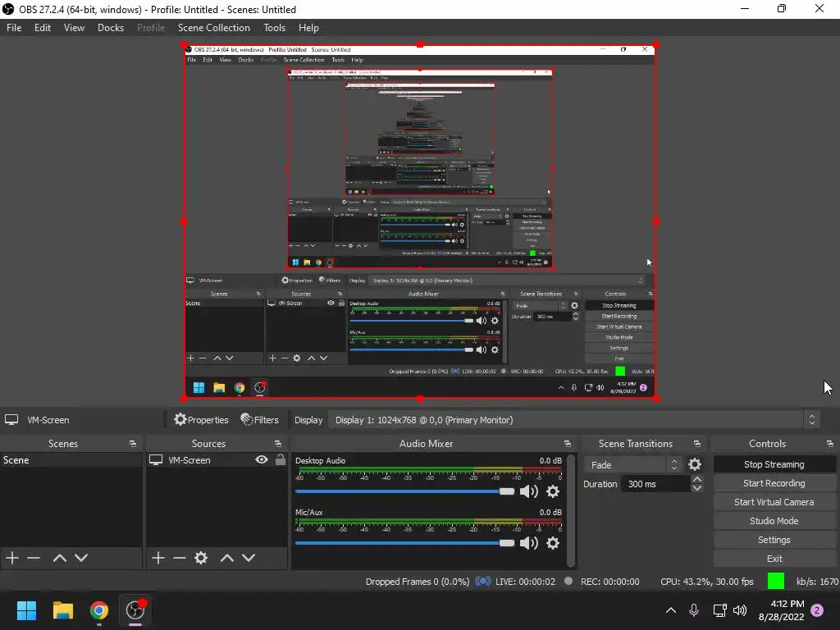Pop out the Scene Transitions dock
840x630 pixels.
click(697, 444)
